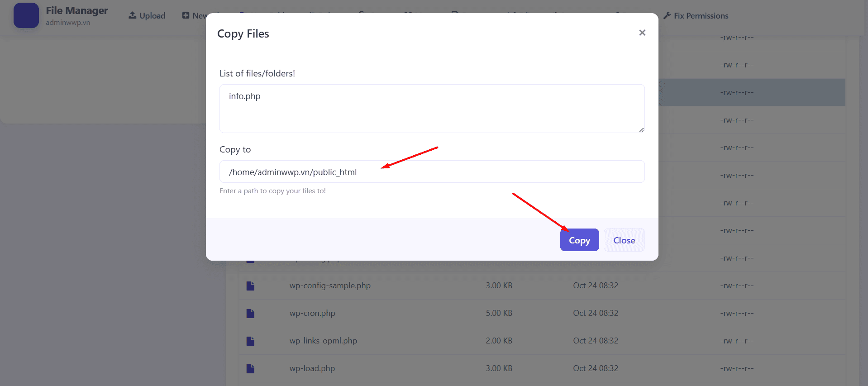The height and width of the screenshot is (386, 868).
Task: Click the textarea resize handle corner
Action: pyautogui.click(x=641, y=130)
